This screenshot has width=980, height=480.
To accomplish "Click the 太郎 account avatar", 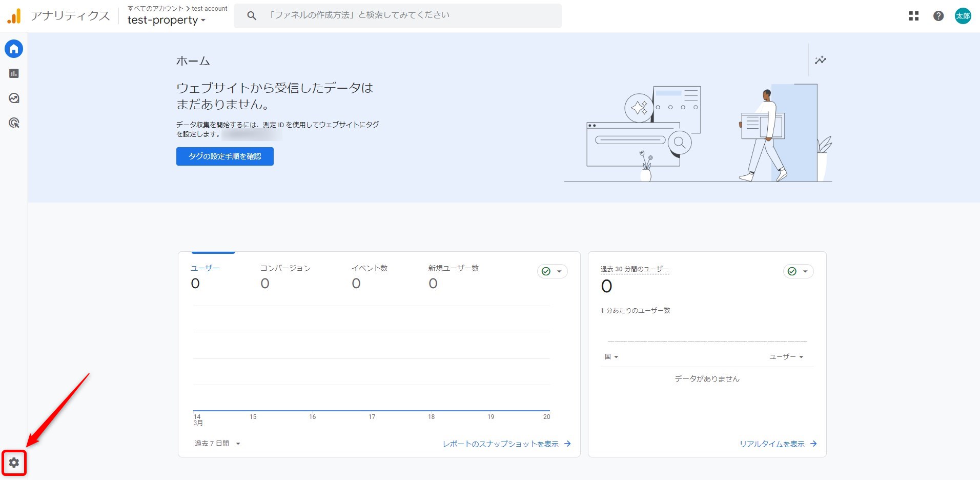I will click(963, 16).
